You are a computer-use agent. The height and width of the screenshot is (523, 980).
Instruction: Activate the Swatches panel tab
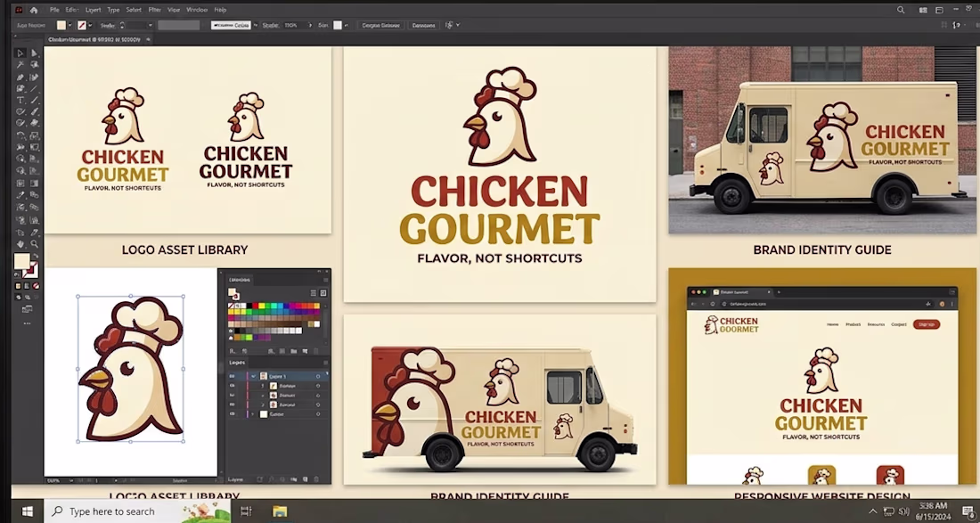click(240, 280)
